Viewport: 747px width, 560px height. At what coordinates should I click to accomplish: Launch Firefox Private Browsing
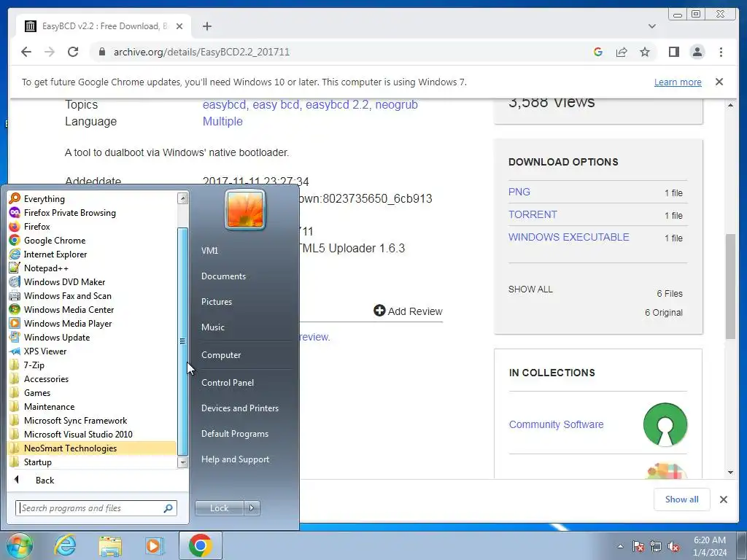point(69,212)
